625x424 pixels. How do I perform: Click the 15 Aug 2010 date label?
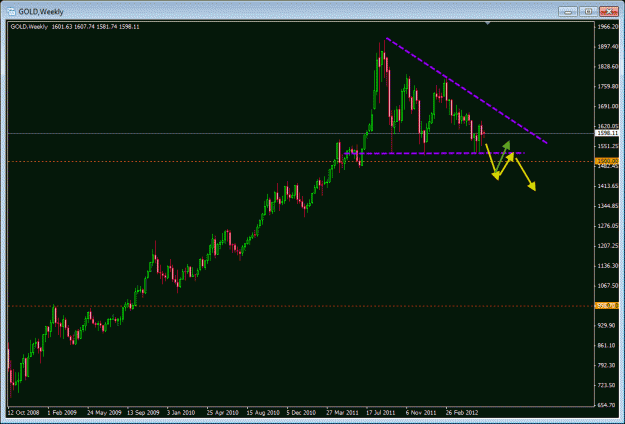(263, 412)
